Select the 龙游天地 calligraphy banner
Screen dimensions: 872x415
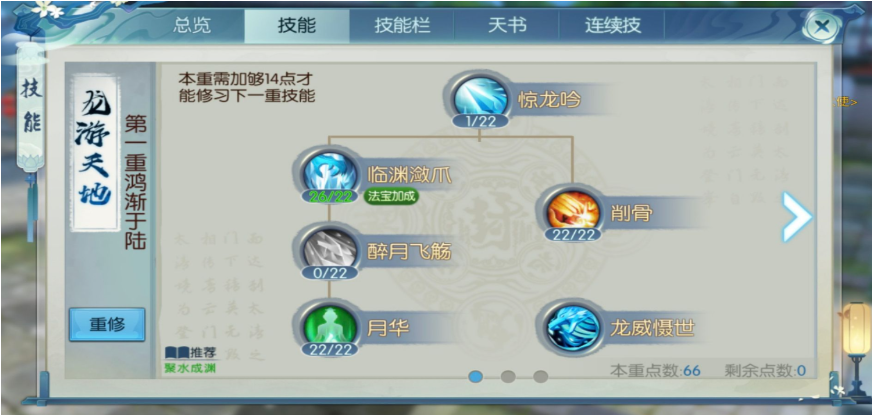point(95,152)
